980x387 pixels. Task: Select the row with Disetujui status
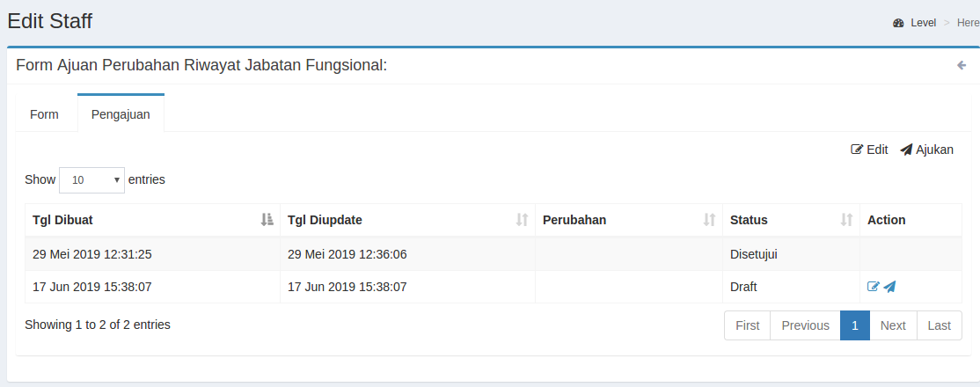[x=493, y=254]
